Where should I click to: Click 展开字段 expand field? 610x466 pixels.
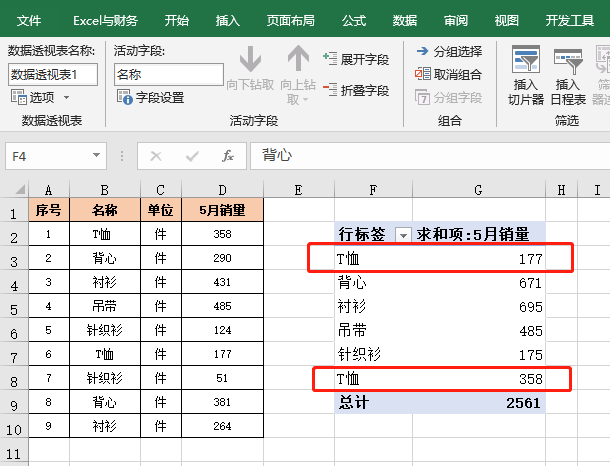(356, 59)
